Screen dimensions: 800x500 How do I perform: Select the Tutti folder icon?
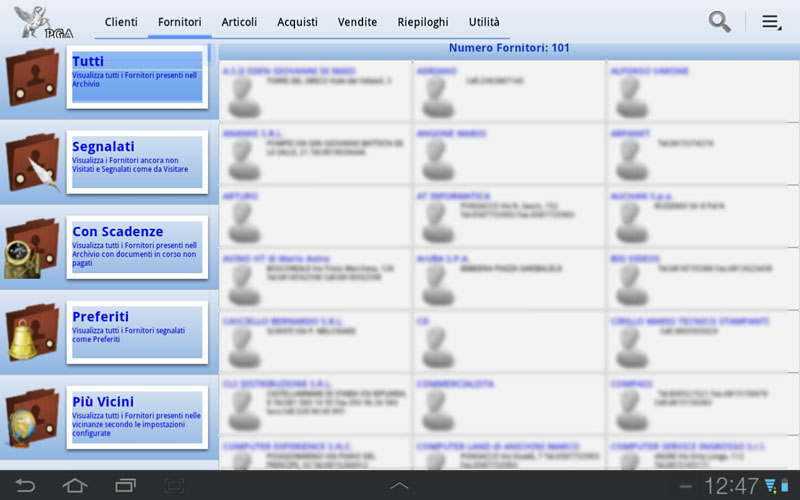32,77
